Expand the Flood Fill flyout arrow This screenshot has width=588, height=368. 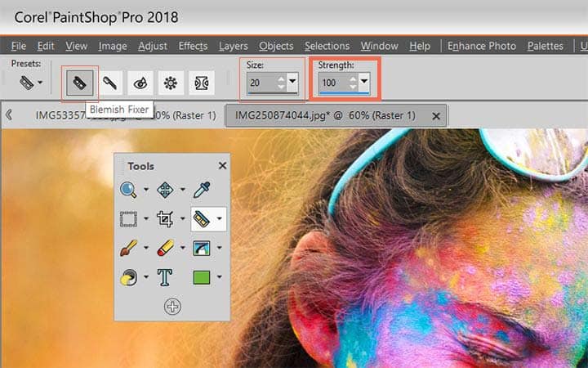(x=146, y=277)
